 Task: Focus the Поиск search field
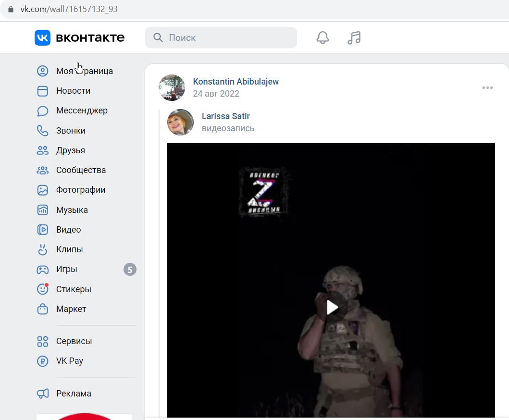pos(221,37)
